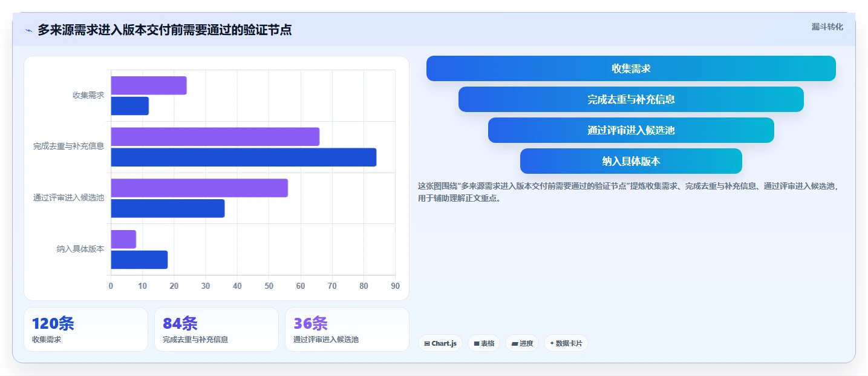Click the purple bar for 纳入具体版本
868x376 pixels.
123,239
